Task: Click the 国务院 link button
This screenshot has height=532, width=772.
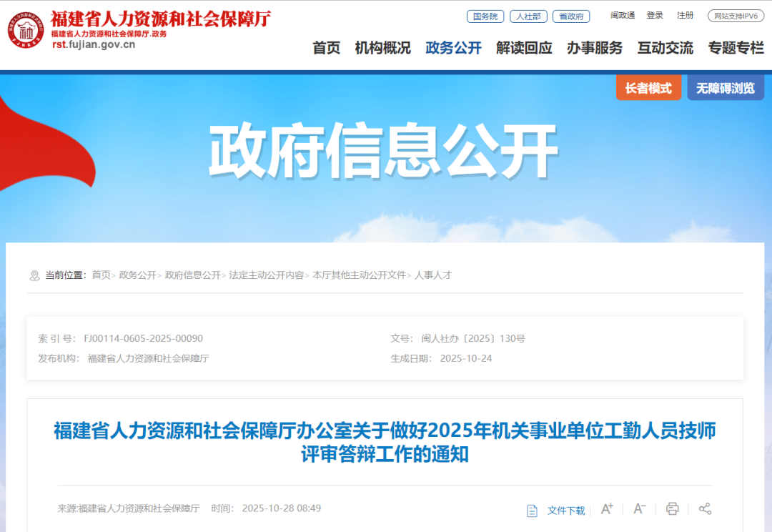Action: tap(485, 16)
